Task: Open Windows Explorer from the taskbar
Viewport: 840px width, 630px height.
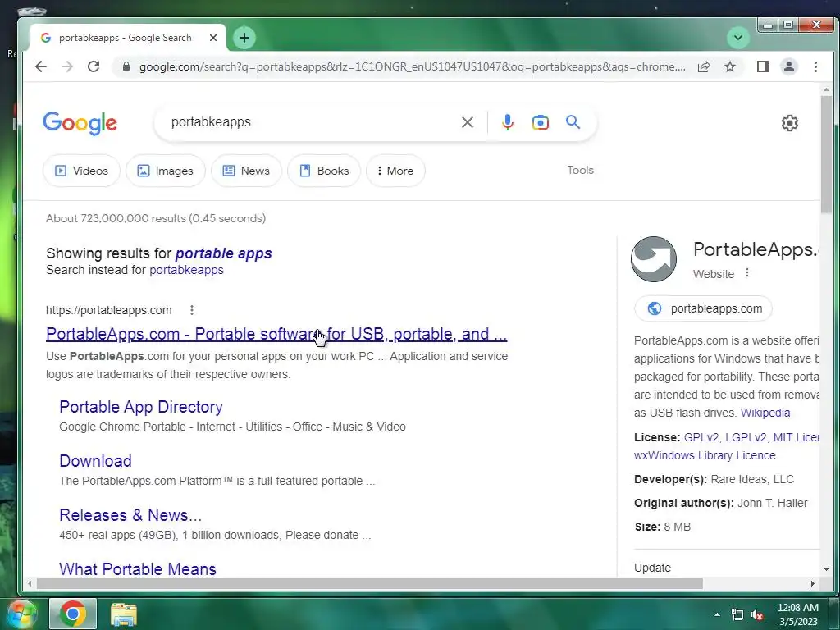Action: [124, 614]
